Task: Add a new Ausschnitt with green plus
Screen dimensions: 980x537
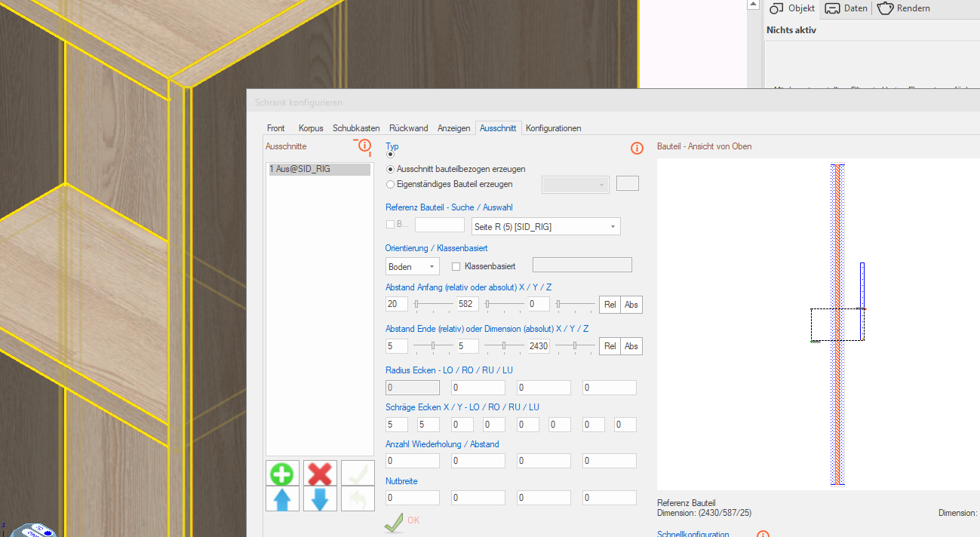Action: (282, 474)
